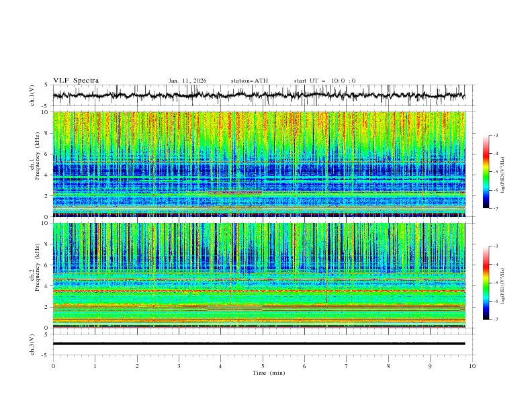Click the "start UT = 10:0 :0" label
532x411 pixels.
(324, 81)
